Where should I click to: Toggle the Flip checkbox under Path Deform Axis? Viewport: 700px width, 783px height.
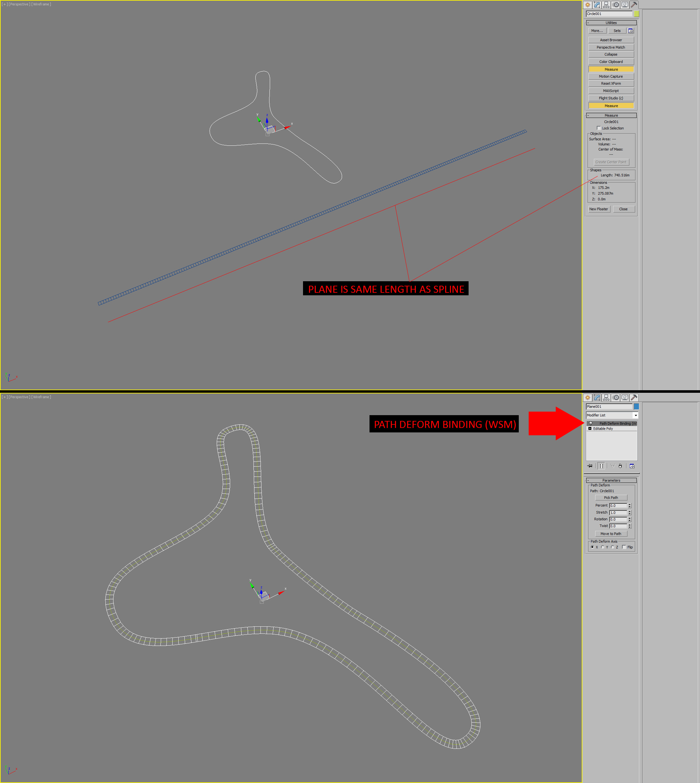(x=624, y=547)
